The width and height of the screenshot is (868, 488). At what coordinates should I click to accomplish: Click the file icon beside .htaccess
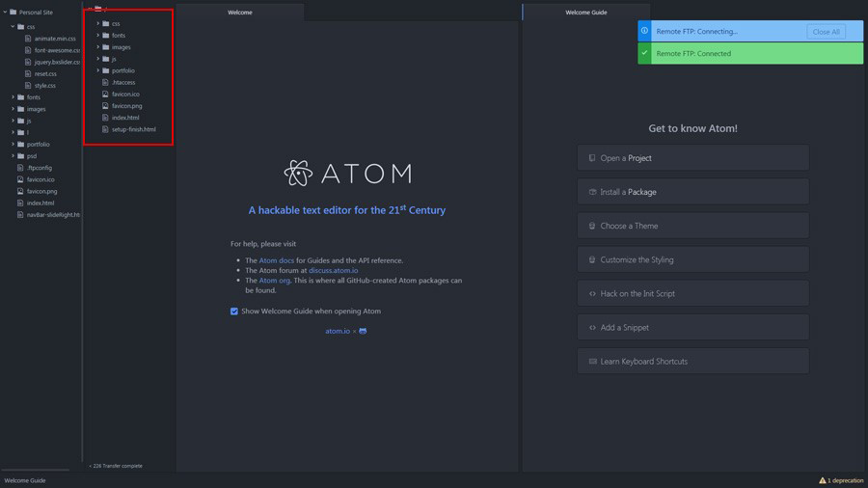105,82
